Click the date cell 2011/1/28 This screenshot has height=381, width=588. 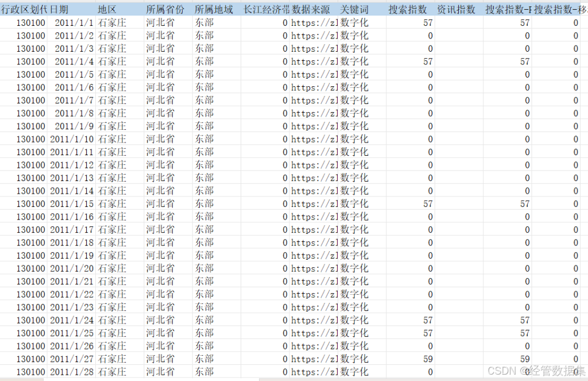click(72, 372)
